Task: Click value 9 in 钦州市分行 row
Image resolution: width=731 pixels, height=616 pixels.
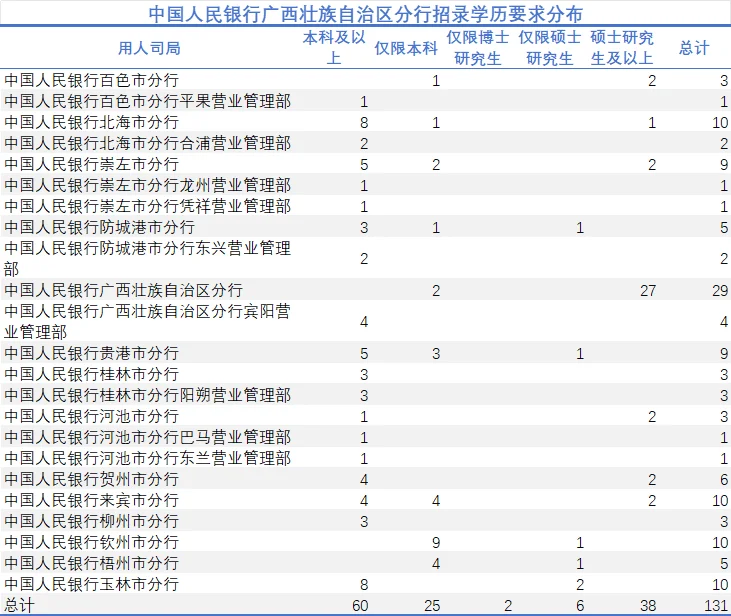Action: click(x=436, y=542)
